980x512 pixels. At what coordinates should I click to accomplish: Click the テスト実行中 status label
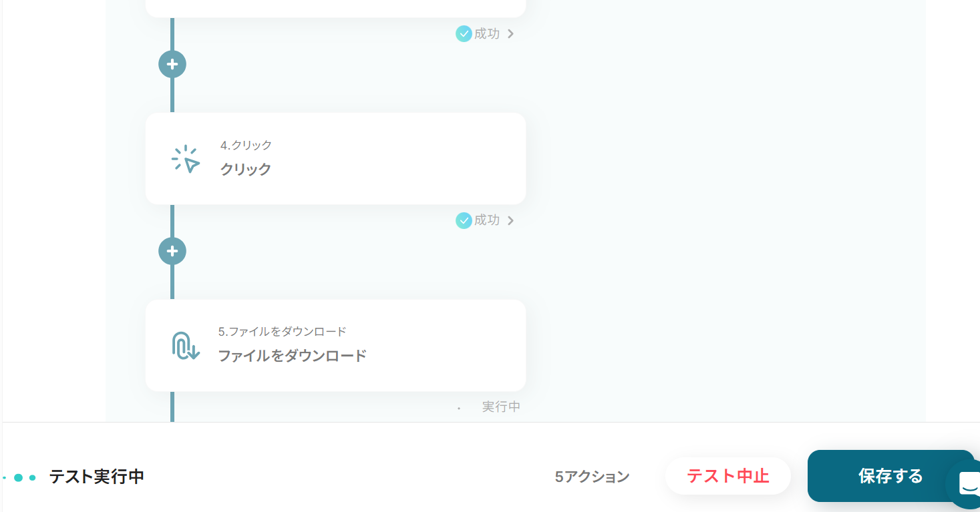tap(97, 477)
